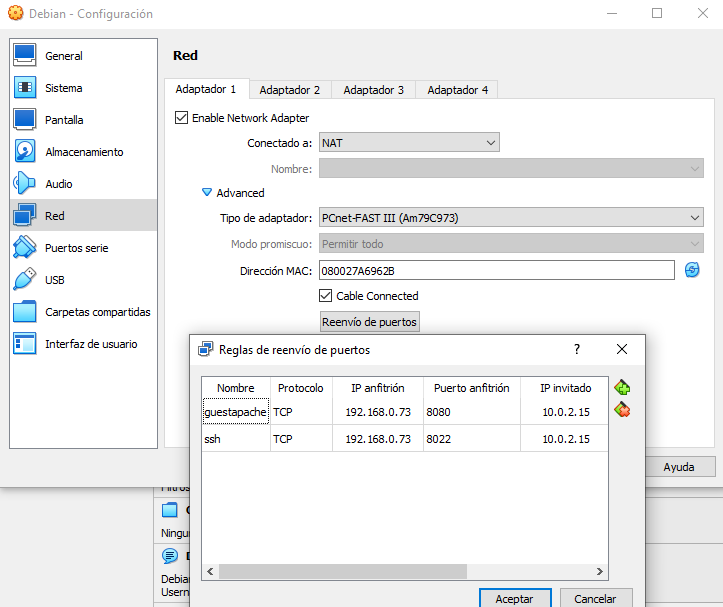Open the USB settings section
Image resolution: width=723 pixels, height=607 pixels.
pos(83,280)
